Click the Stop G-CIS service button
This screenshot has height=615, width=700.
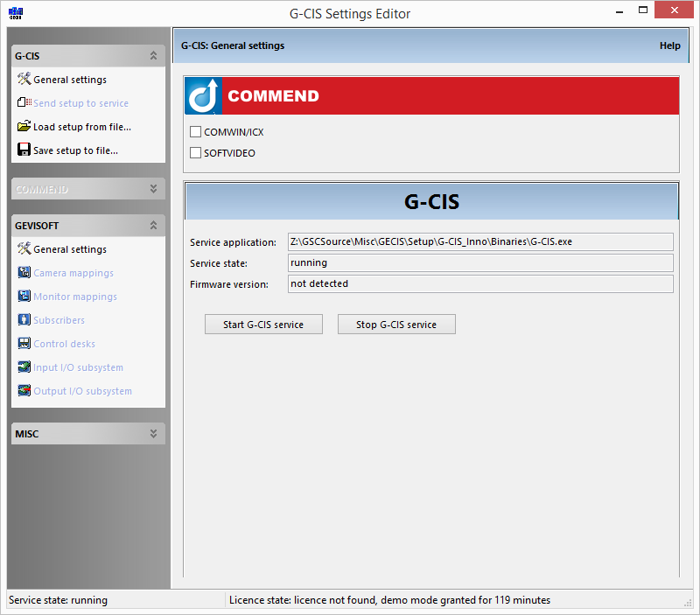click(x=396, y=325)
